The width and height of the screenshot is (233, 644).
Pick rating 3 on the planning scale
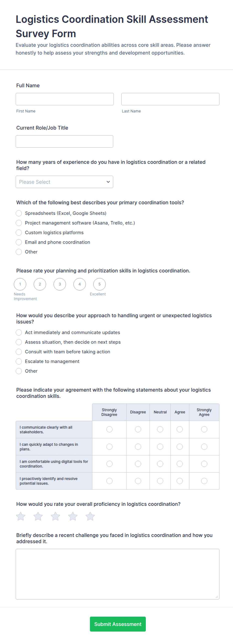pyautogui.click(x=60, y=284)
